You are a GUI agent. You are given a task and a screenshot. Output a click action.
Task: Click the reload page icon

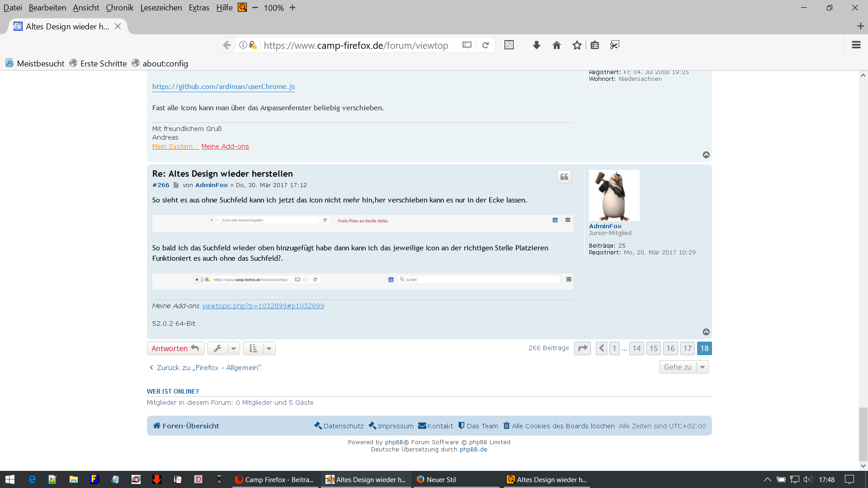(486, 45)
